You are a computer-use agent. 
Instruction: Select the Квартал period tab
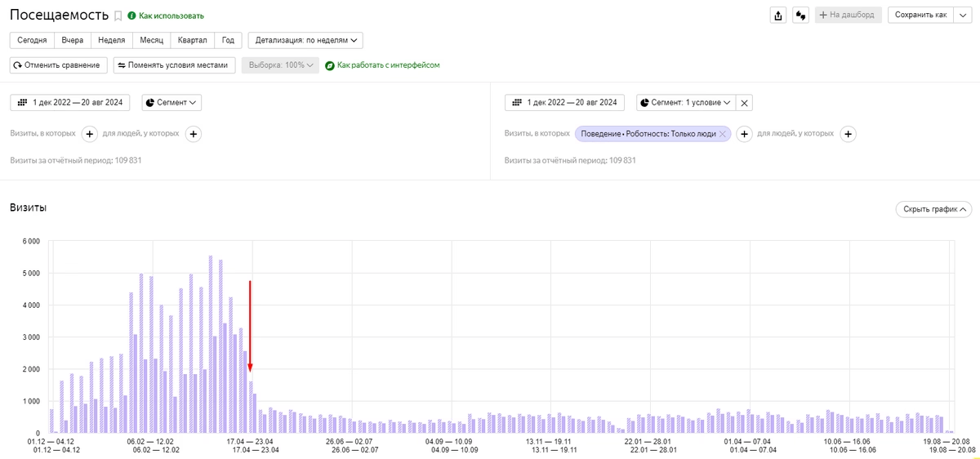193,40
